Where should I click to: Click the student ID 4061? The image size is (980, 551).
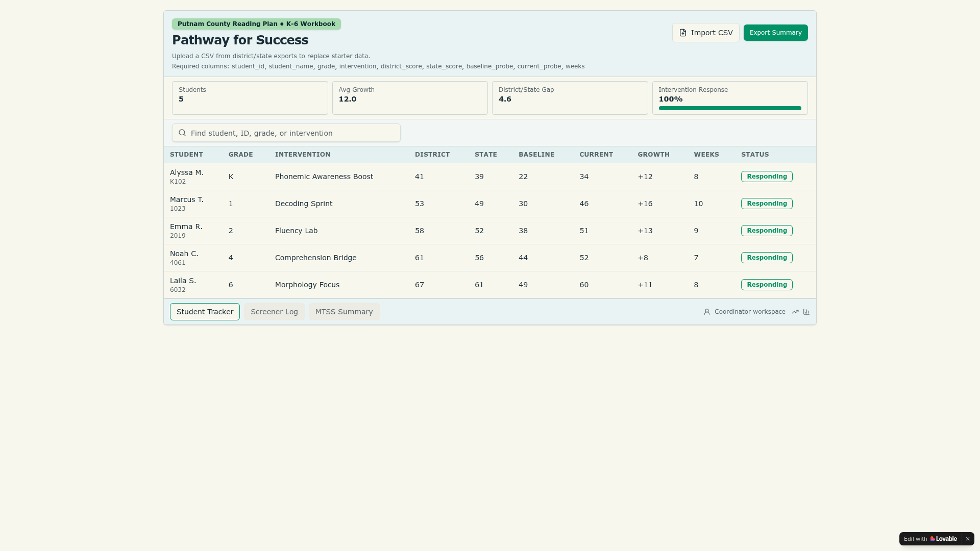coord(178,263)
